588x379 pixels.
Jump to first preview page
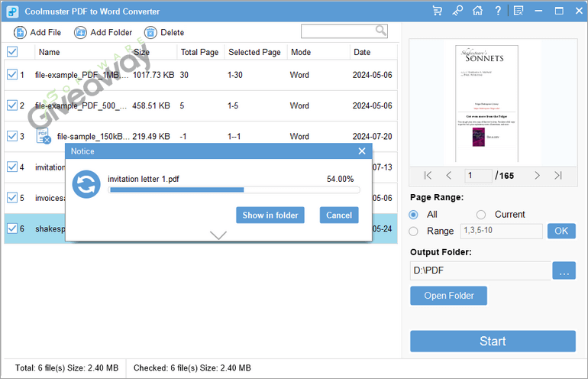(x=428, y=175)
